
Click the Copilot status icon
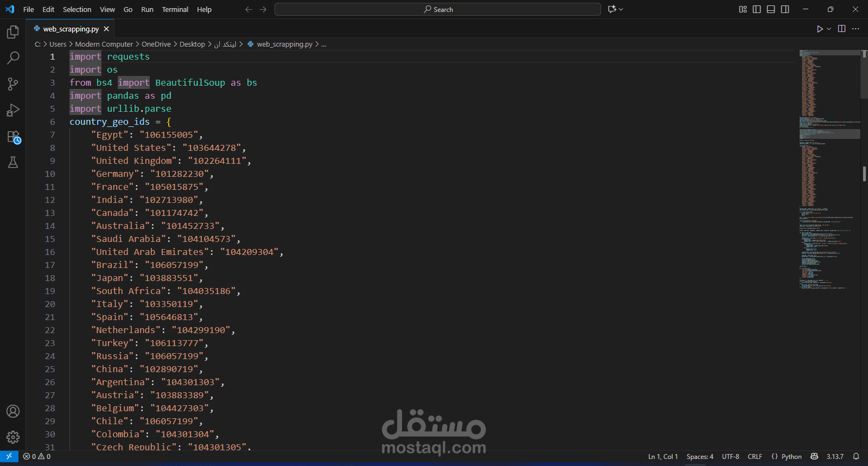point(814,456)
